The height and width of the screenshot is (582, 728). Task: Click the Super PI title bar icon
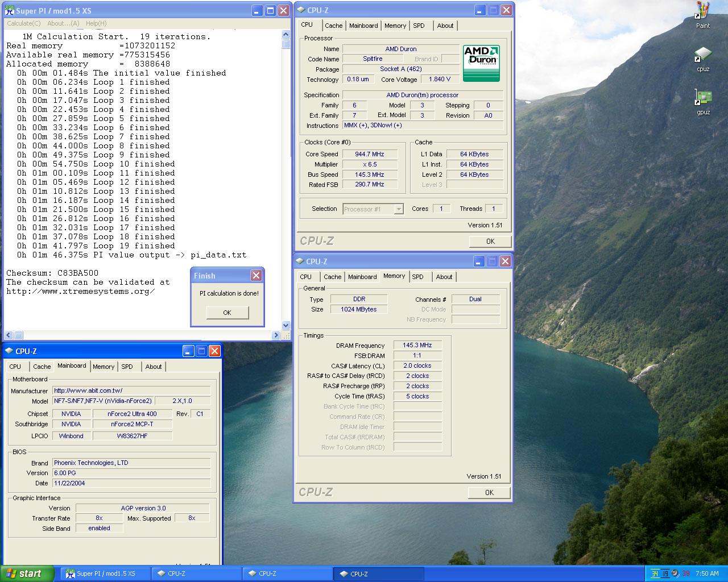coord(9,10)
